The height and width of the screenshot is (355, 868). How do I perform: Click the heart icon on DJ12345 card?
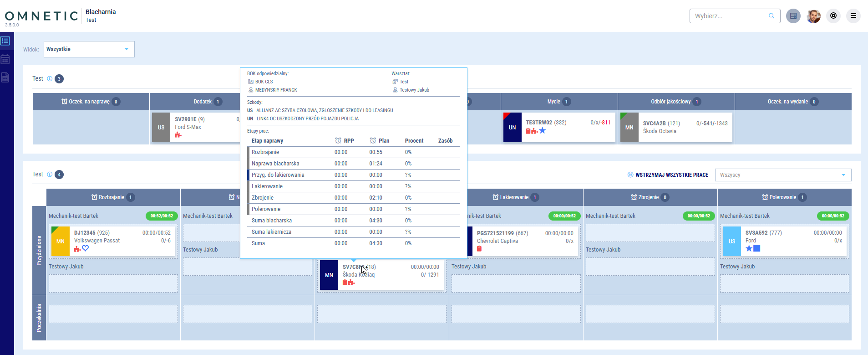(x=86, y=248)
